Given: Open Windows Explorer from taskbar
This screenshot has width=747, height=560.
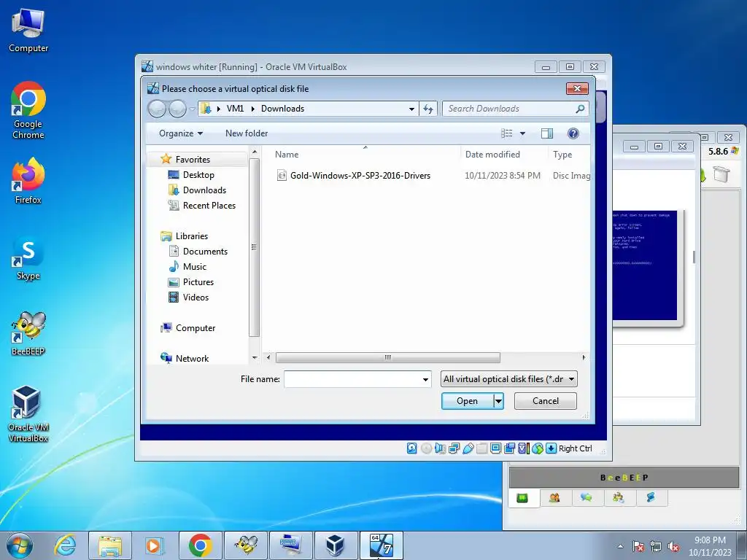Looking at the screenshot, I should [110, 545].
